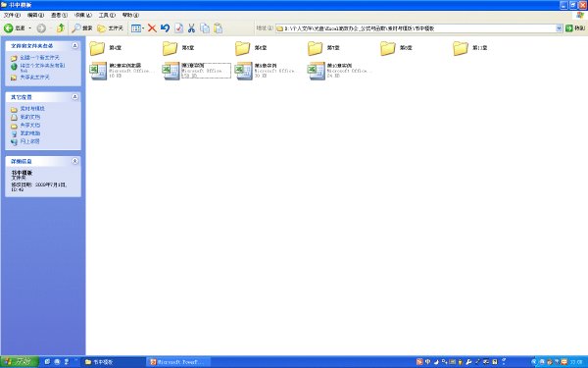Click the green Go (转到) button
Viewport: 588px width, 368px height.
575,28
